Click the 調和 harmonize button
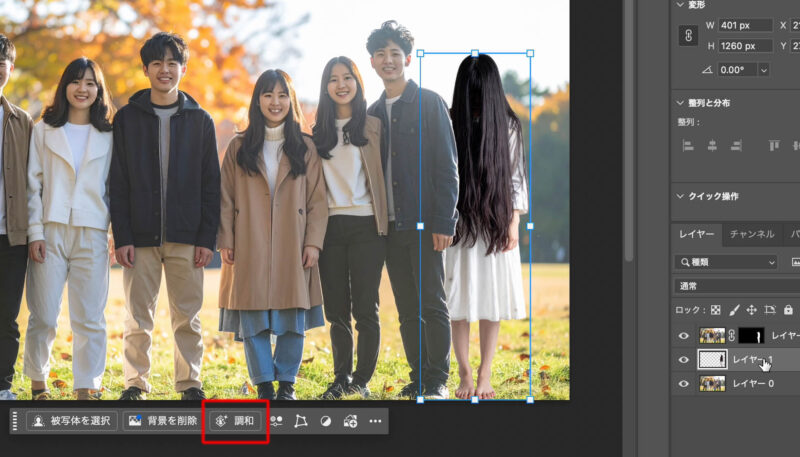Image resolution: width=800 pixels, height=457 pixels. click(235, 421)
